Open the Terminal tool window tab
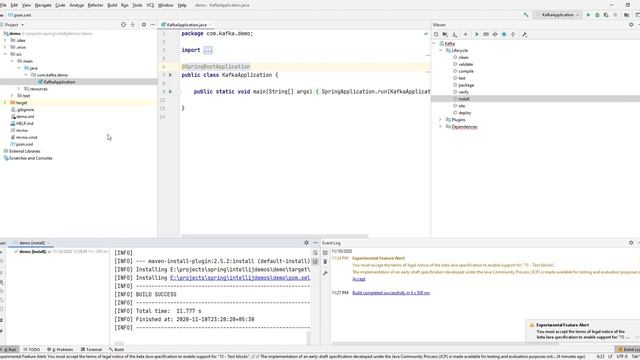The image size is (640, 360). point(91,350)
